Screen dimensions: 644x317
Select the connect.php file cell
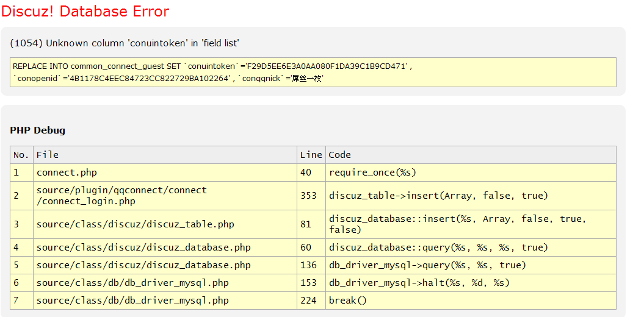click(x=67, y=173)
